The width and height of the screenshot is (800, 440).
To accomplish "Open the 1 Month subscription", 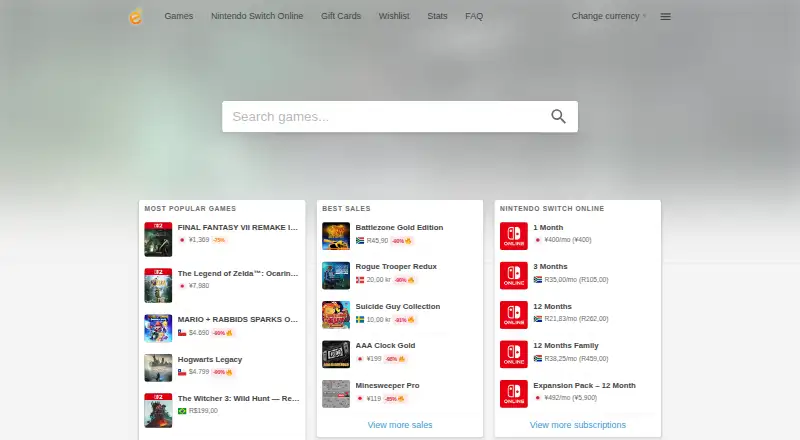I will [548, 228].
